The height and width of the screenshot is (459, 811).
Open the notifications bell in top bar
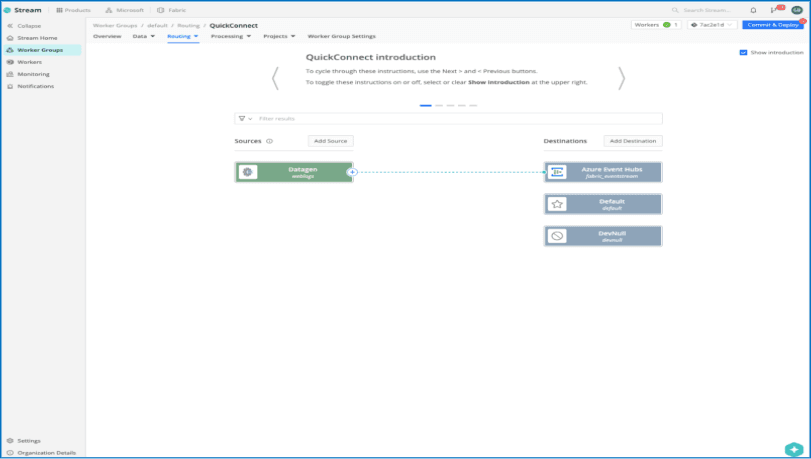coord(753,10)
